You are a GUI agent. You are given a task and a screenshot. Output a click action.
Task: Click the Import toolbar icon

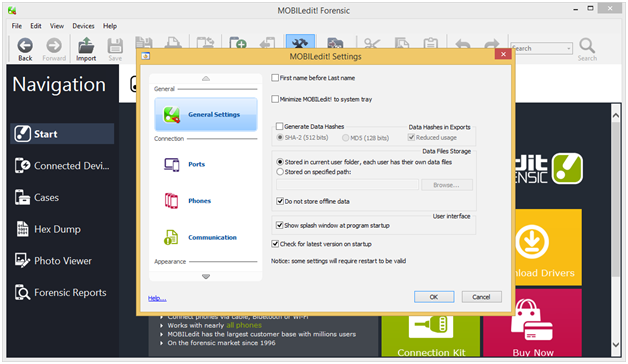click(86, 46)
